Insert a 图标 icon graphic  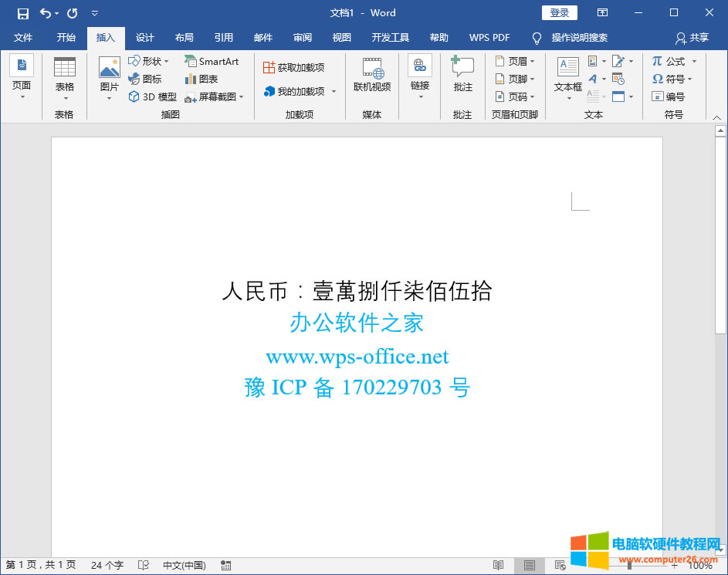(145, 79)
